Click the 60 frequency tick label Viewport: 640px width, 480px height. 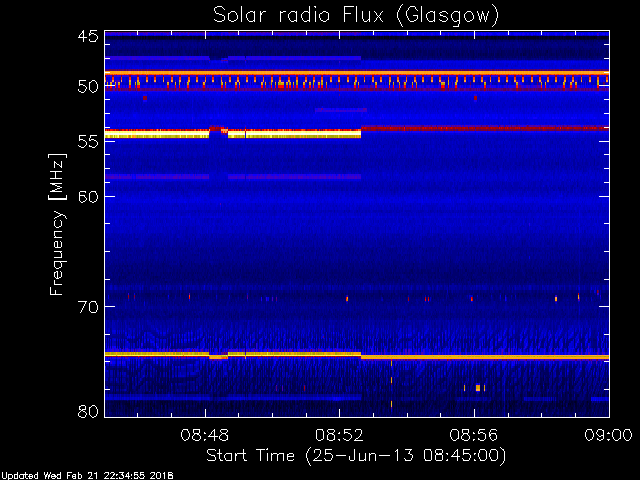click(x=88, y=197)
